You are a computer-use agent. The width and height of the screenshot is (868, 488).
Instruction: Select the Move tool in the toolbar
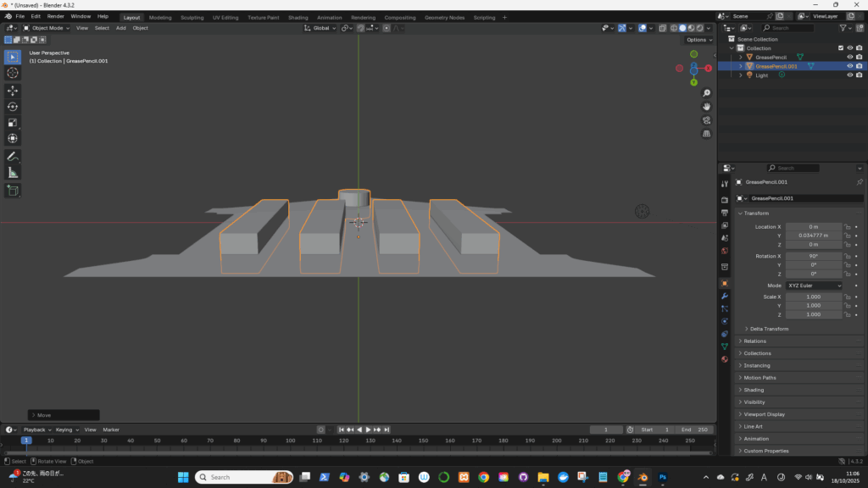13,90
